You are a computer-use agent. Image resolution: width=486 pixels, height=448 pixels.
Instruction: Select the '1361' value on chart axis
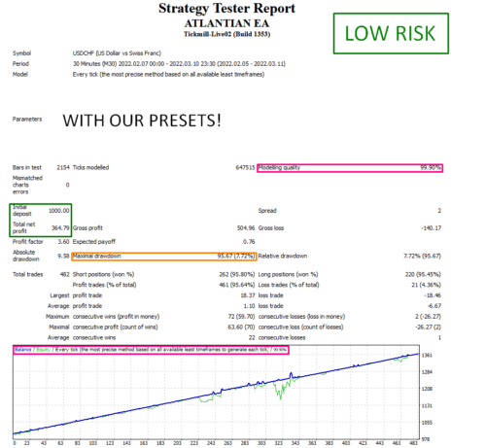(x=427, y=356)
